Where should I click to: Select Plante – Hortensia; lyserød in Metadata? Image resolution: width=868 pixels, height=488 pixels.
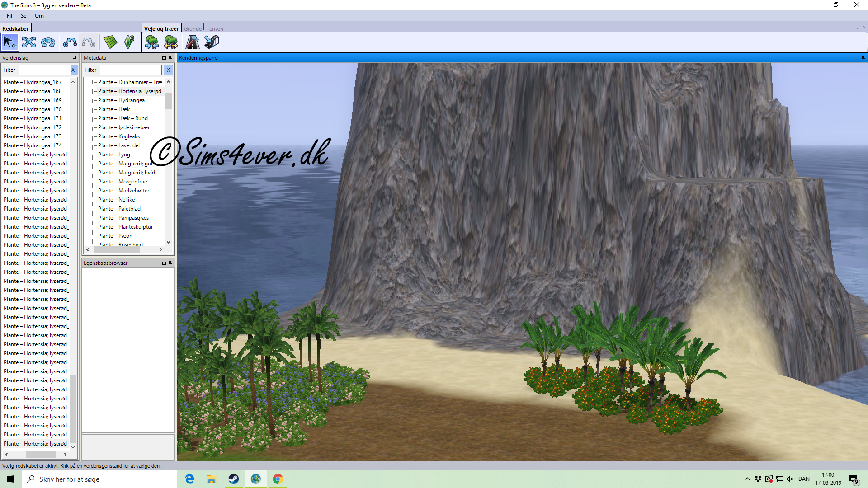coord(130,91)
